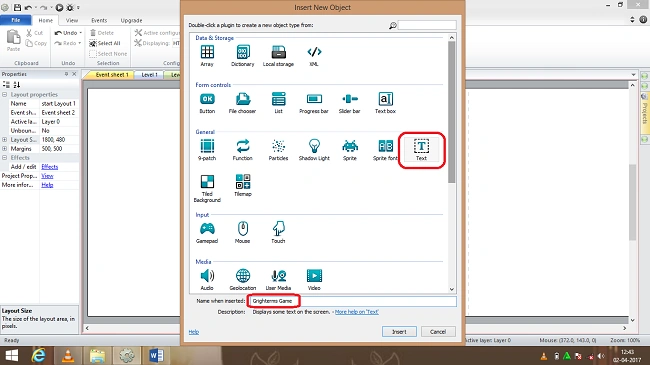
Task: Expand the Margins property
Action: click(5, 148)
